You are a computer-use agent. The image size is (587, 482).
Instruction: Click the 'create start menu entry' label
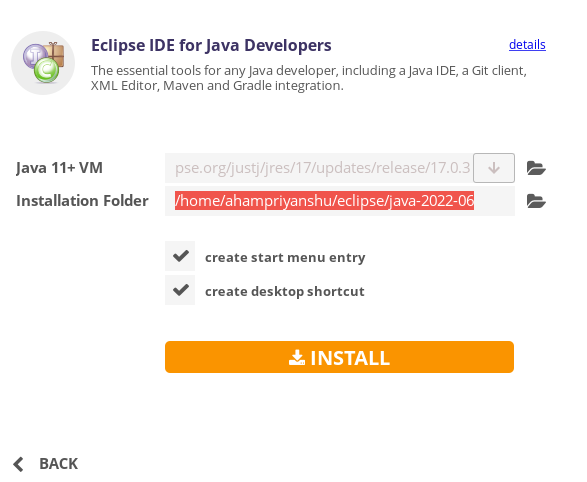point(285,257)
